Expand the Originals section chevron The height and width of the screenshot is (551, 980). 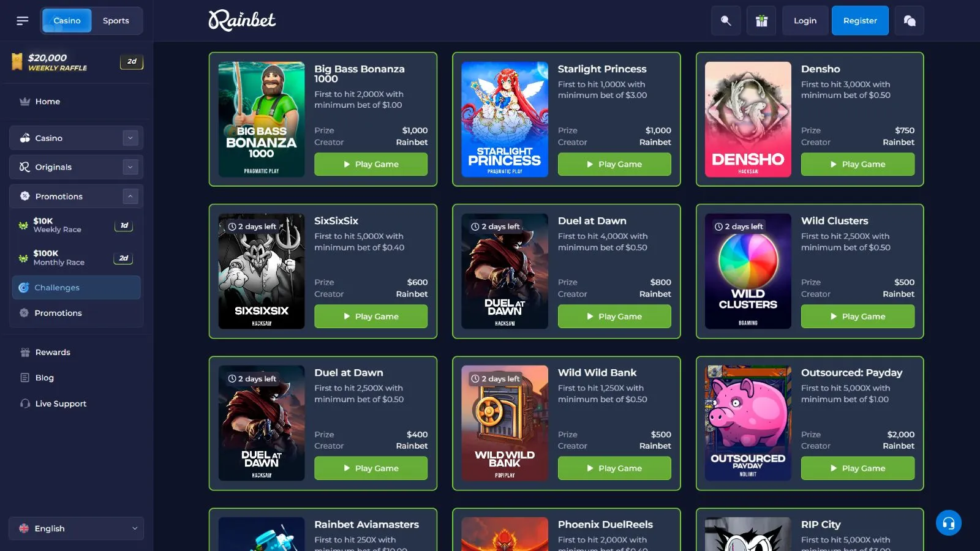point(130,167)
